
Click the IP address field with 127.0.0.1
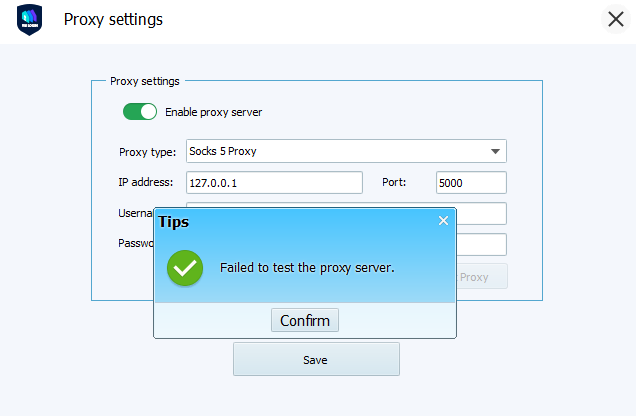click(273, 183)
